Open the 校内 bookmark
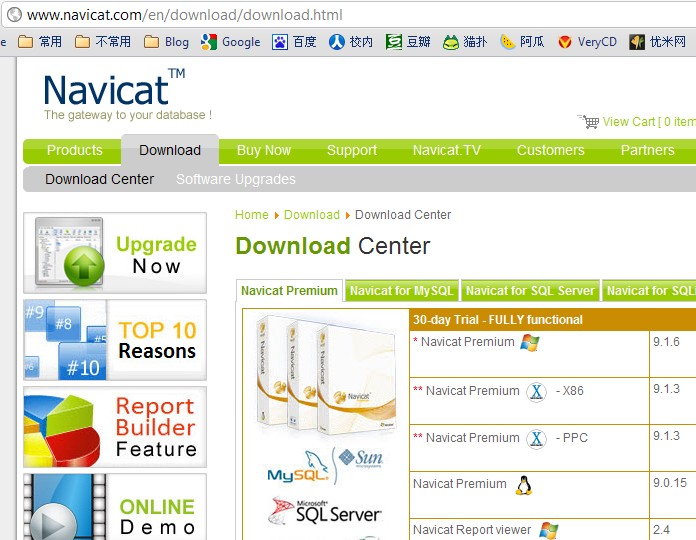 pyautogui.click(x=351, y=42)
